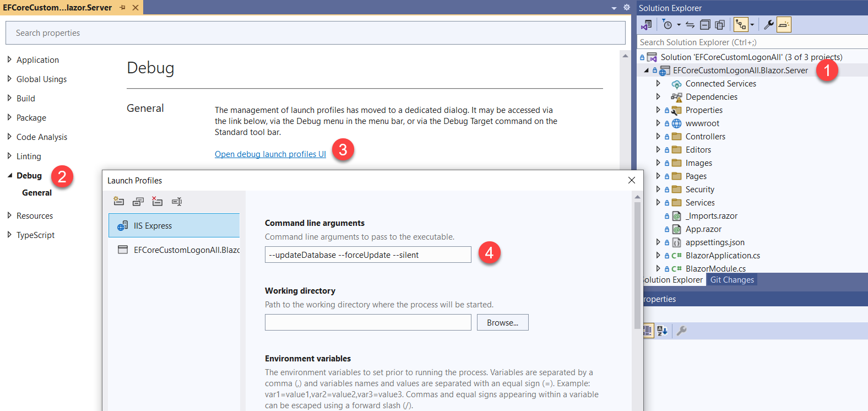Collapse the Debug section
This screenshot has height=411, width=868.
click(x=9, y=175)
